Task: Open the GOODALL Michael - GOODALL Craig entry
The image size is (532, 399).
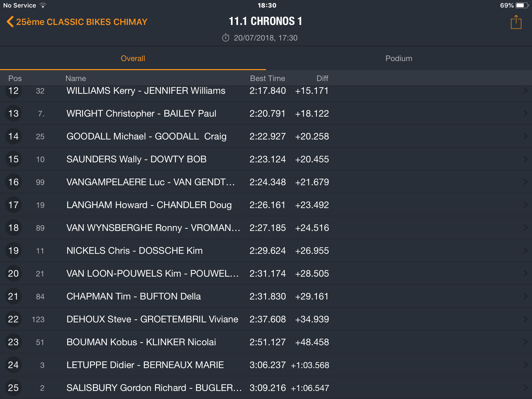Action: click(x=266, y=136)
